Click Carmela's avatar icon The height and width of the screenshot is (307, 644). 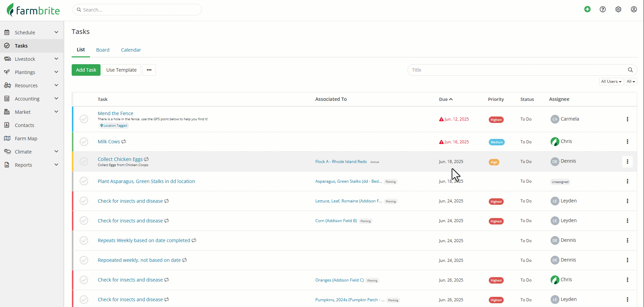[x=555, y=119]
